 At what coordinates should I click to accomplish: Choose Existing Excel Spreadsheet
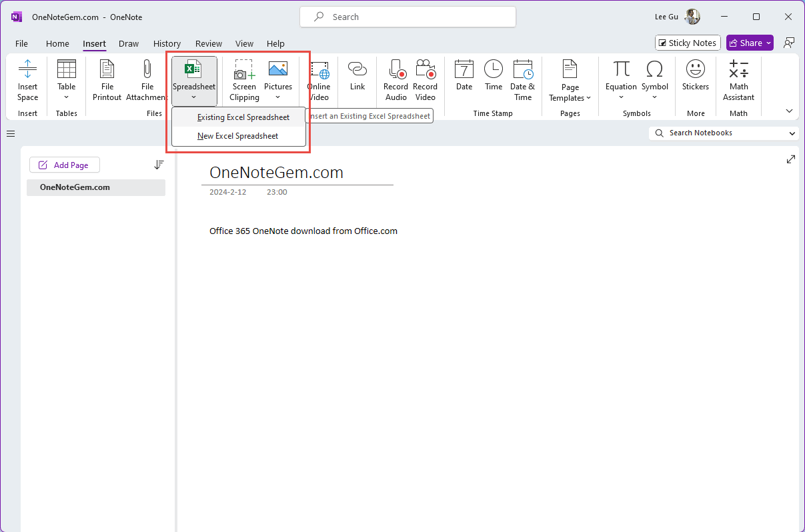[x=239, y=117]
